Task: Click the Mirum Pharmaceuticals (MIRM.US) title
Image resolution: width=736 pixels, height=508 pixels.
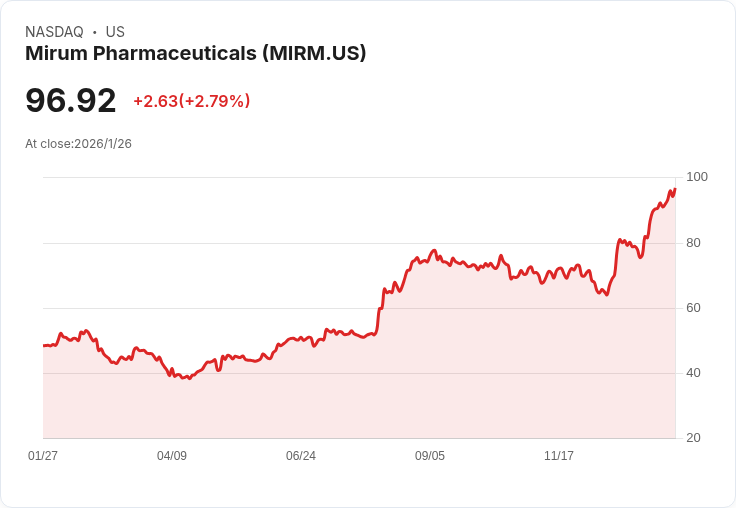Action: (x=195, y=54)
